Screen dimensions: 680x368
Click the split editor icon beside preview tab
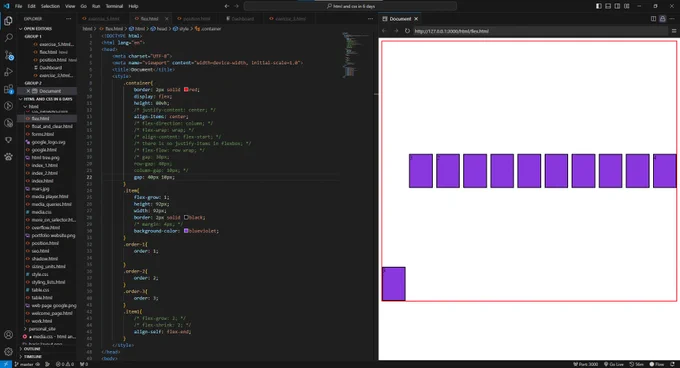point(653,19)
